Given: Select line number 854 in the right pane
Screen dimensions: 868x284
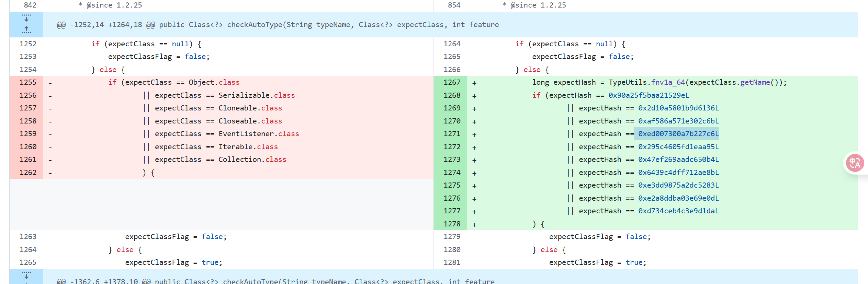Looking at the screenshot, I should [454, 5].
